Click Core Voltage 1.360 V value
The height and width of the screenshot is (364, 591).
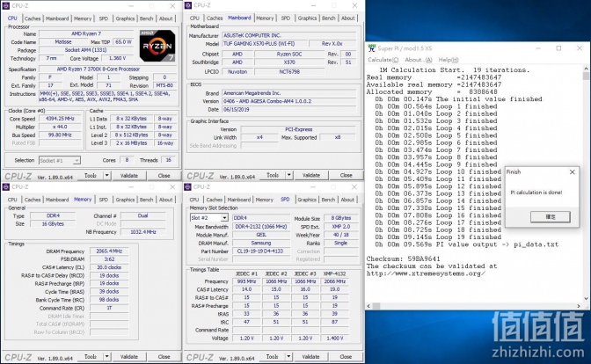coord(117,58)
